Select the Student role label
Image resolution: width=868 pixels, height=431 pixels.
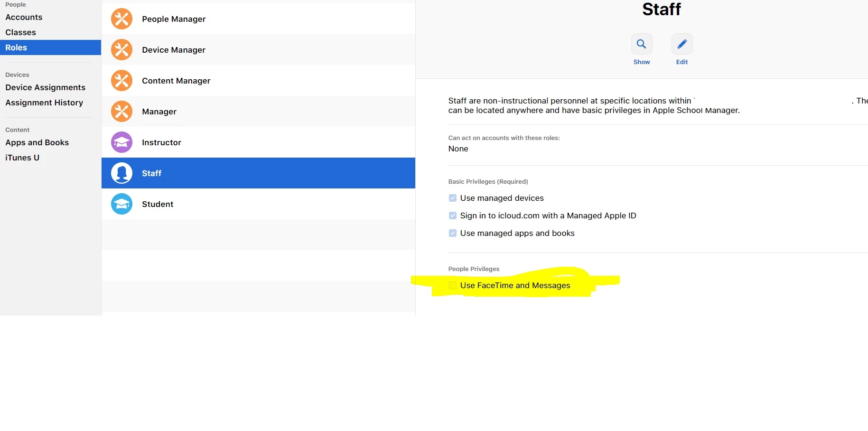click(158, 204)
